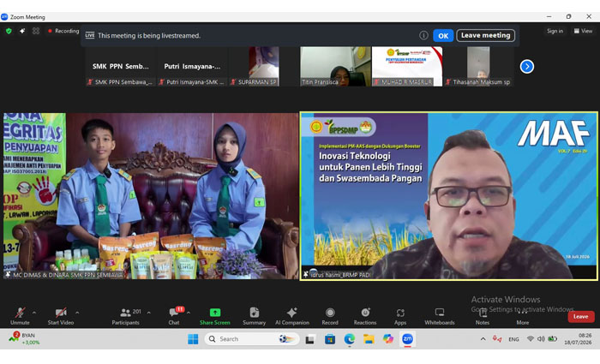Click the Record button
The image size is (600, 364).
330,316
